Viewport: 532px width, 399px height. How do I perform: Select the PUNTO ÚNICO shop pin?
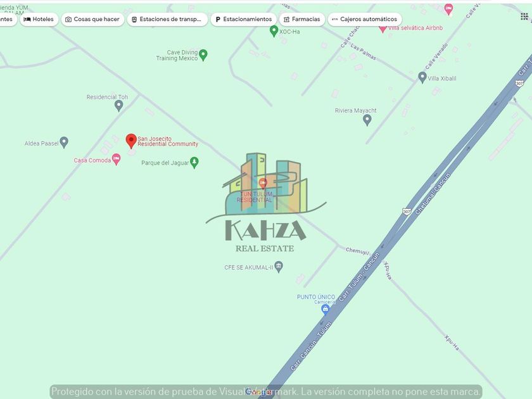coord(326,310)
